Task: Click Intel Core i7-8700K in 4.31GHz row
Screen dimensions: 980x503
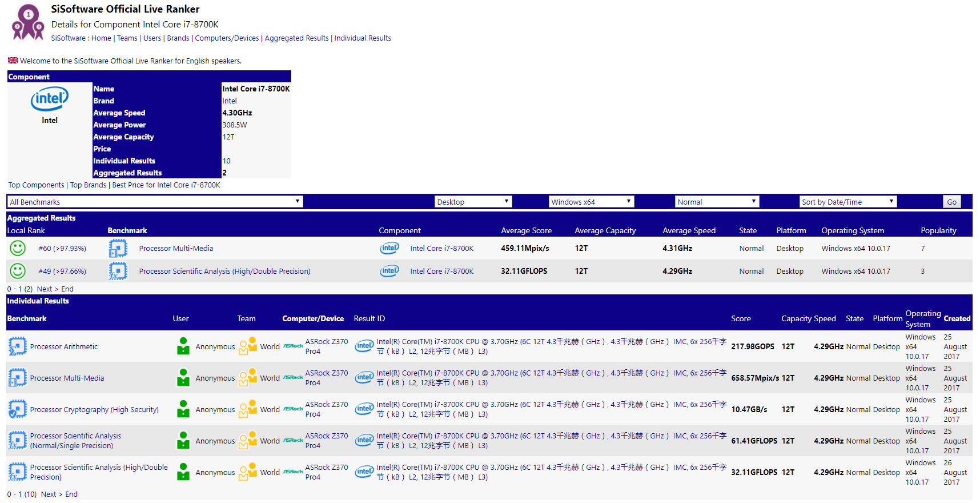Action: (x=442, y=249)
